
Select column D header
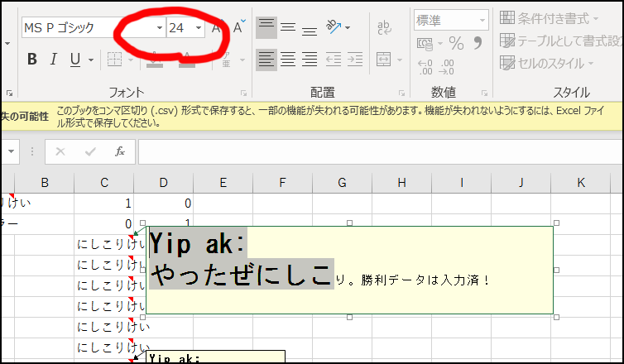point(164,183)
